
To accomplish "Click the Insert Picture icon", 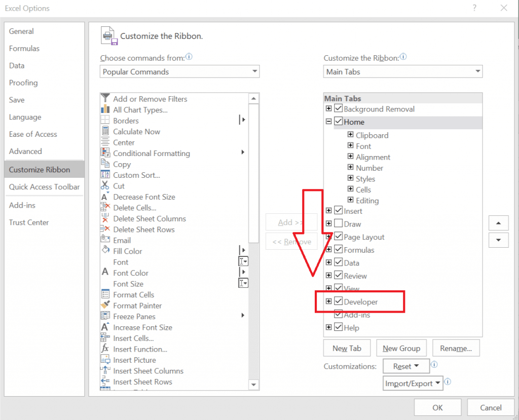I will click(x=105, y=359).
